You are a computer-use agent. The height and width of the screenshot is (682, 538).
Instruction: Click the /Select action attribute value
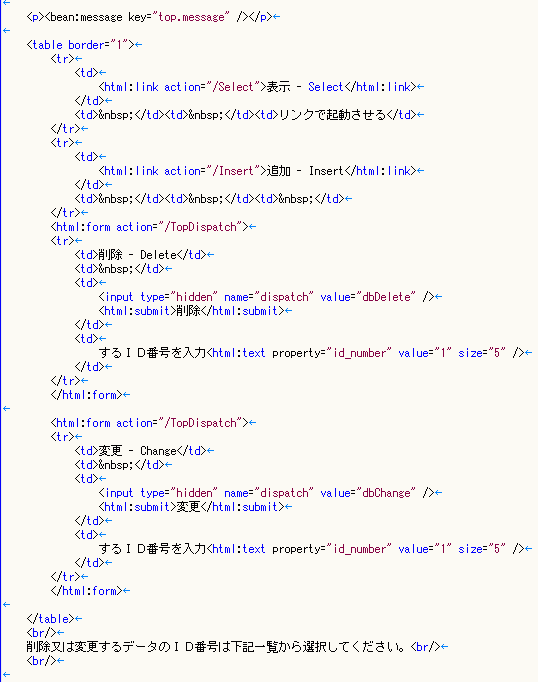coord(235,87)
